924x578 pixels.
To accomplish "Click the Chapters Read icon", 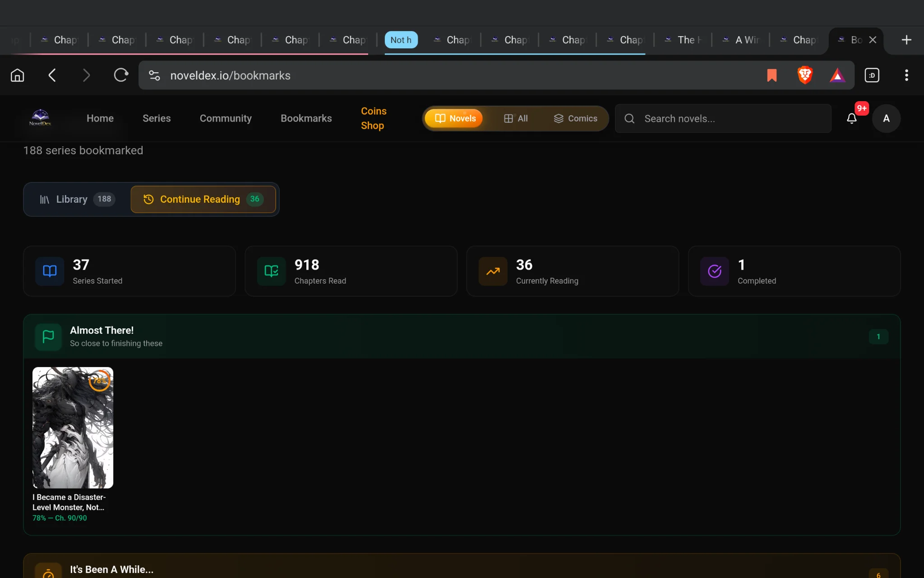I will point(271,271).
